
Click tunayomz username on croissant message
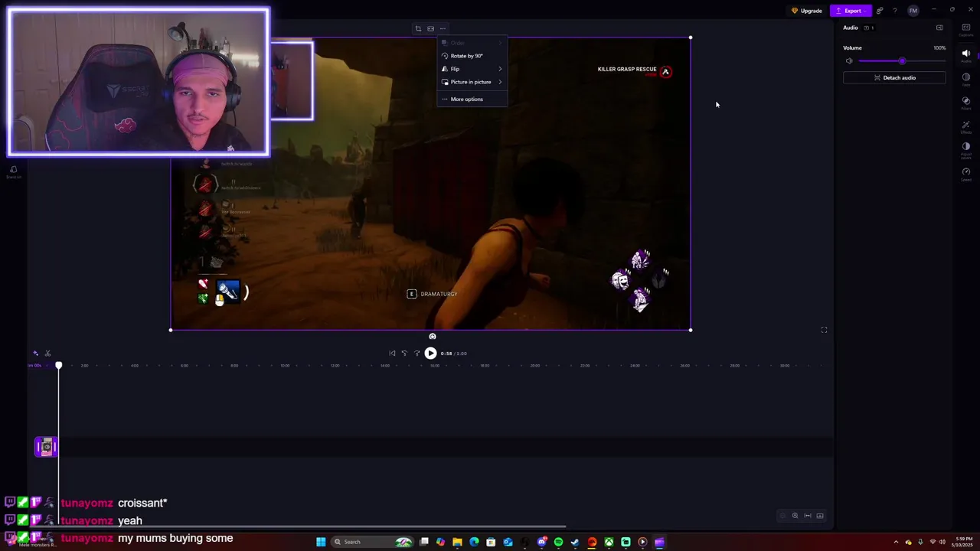[87, 503]
